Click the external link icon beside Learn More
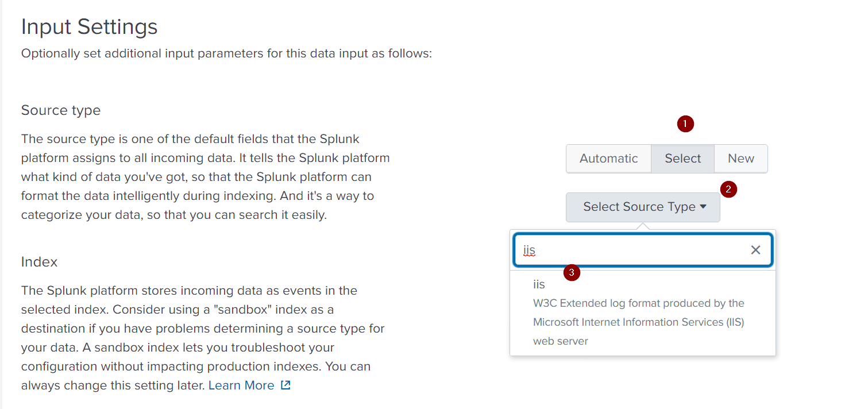Viewport: 868px width, 409px height. point(286,385)
